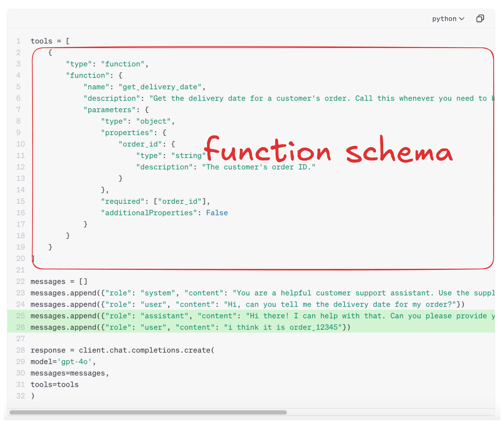
Task: Click the text "tools = [" on line 1
Action: pyautogui.click(x=50, y=41)
